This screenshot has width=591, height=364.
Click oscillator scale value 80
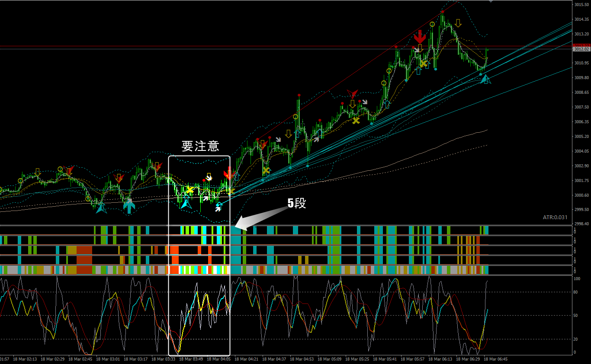[576, 292]
